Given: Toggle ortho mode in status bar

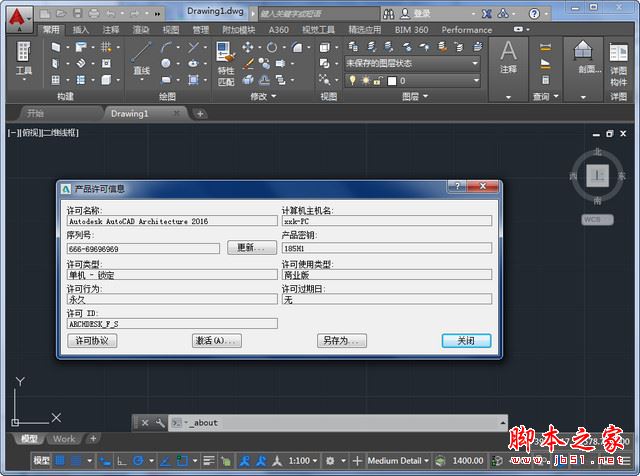Looking at the screenshot, I should click(x=122, y=461).
